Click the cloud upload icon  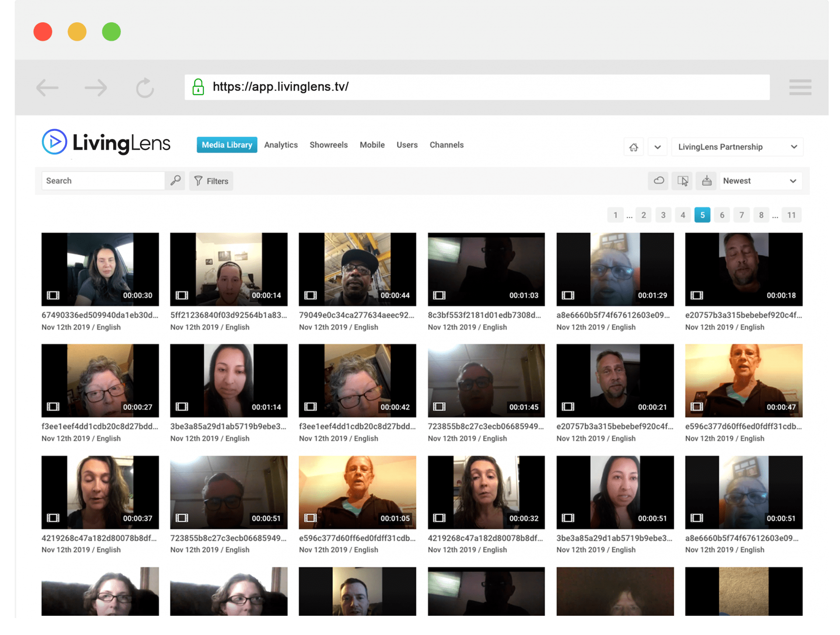point(658,181)
